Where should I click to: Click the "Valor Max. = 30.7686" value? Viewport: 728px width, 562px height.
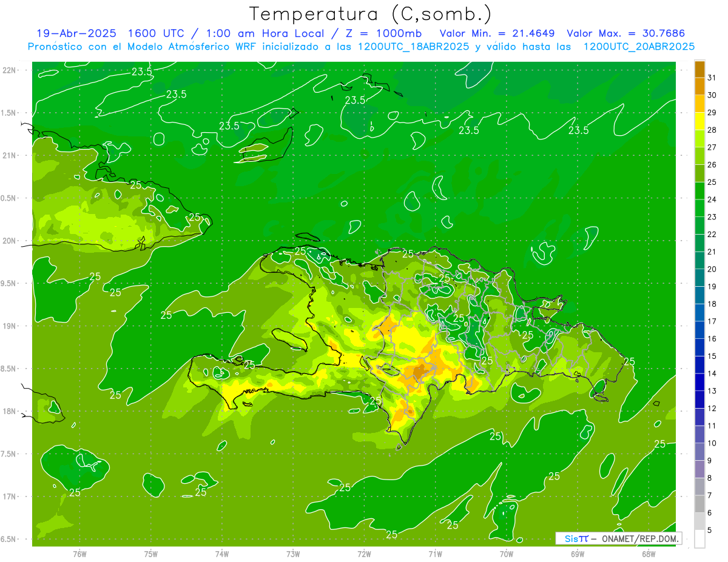pos(627,33)
